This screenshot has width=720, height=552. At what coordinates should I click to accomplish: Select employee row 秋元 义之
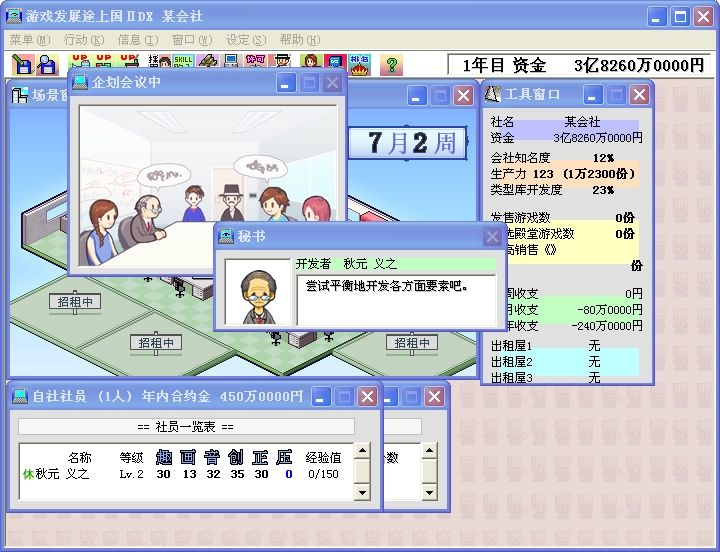(x=186, y=474)
